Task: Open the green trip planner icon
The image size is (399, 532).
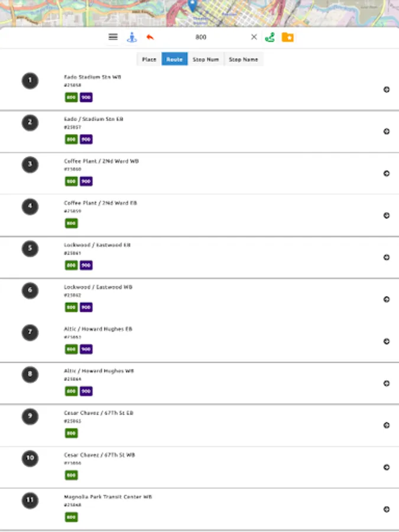Action: 271,37
